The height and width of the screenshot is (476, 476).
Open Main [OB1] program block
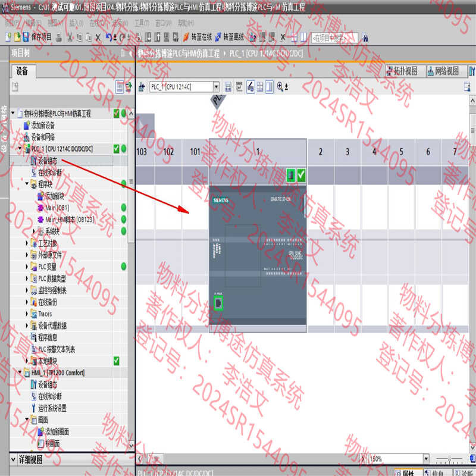pos(57,207)
